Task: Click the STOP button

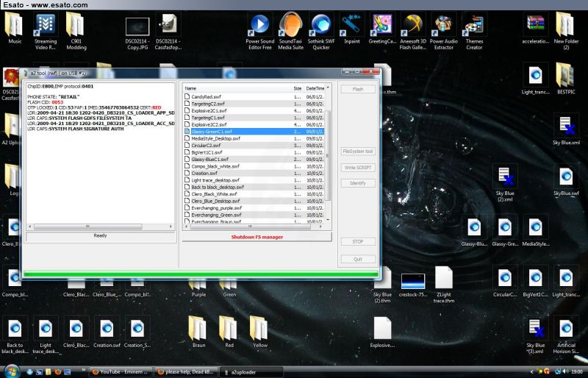Action: 358,242
